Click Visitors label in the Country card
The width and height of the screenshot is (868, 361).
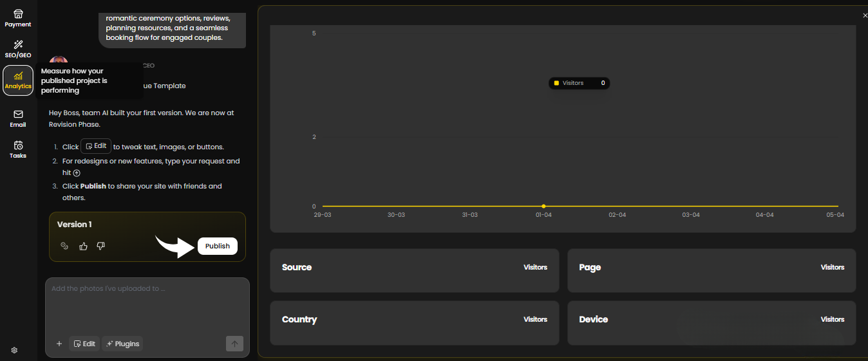pos(535,319)
